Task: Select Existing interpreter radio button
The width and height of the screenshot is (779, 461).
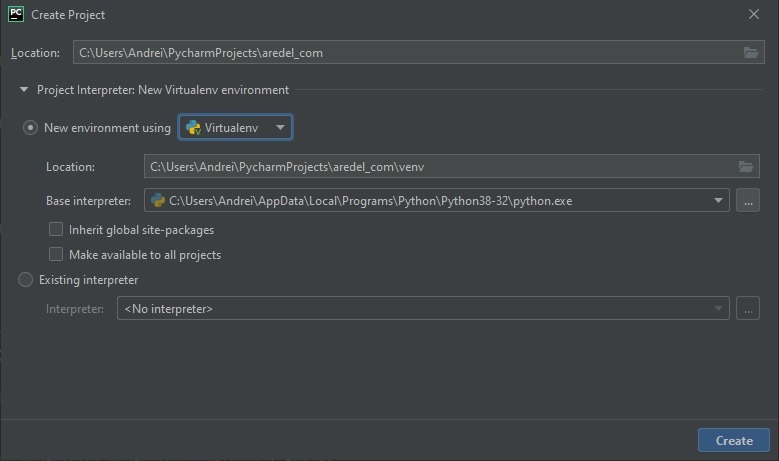Action: (25, 280)
